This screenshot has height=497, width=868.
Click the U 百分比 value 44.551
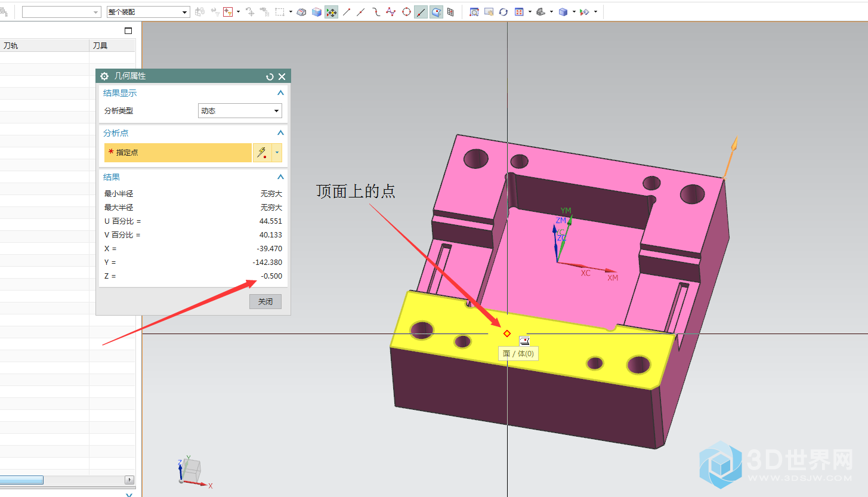271,221
